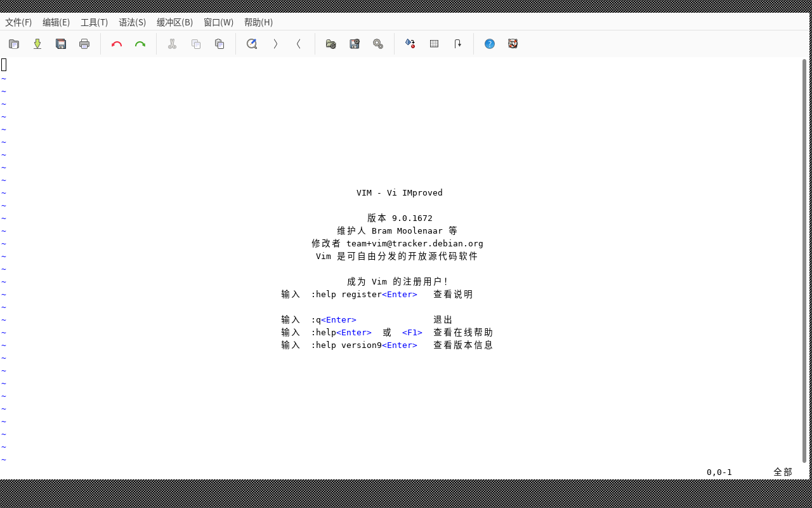Jump to the tag under cursor
This screenshot has width=812, height=508.
coord(457,43)
